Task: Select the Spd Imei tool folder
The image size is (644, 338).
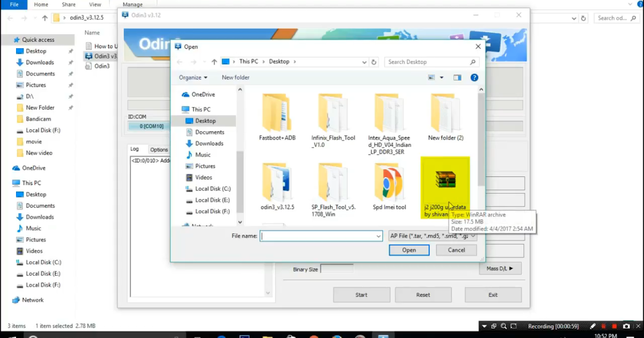Action: click(x=390, y=187)
